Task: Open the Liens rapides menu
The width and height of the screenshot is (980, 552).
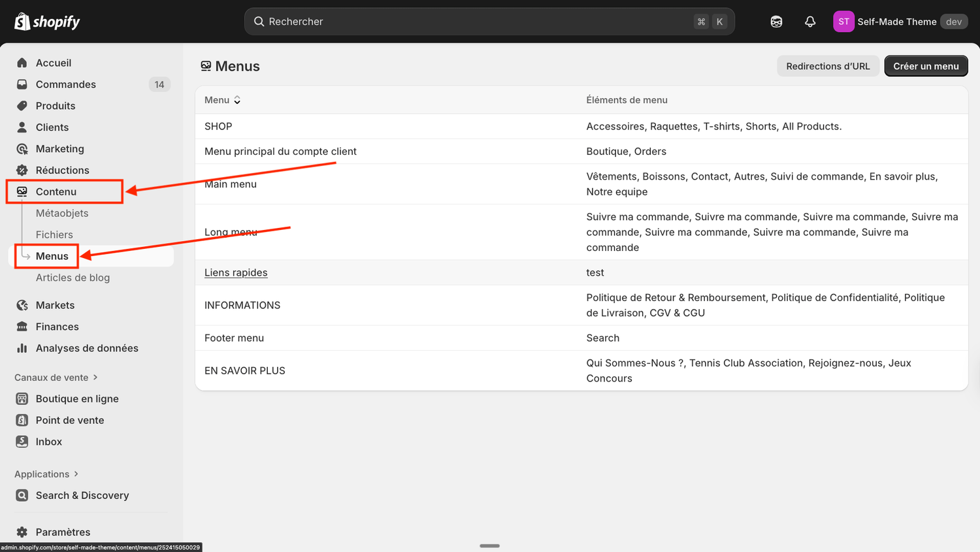Action: click(x=236, y=272)
